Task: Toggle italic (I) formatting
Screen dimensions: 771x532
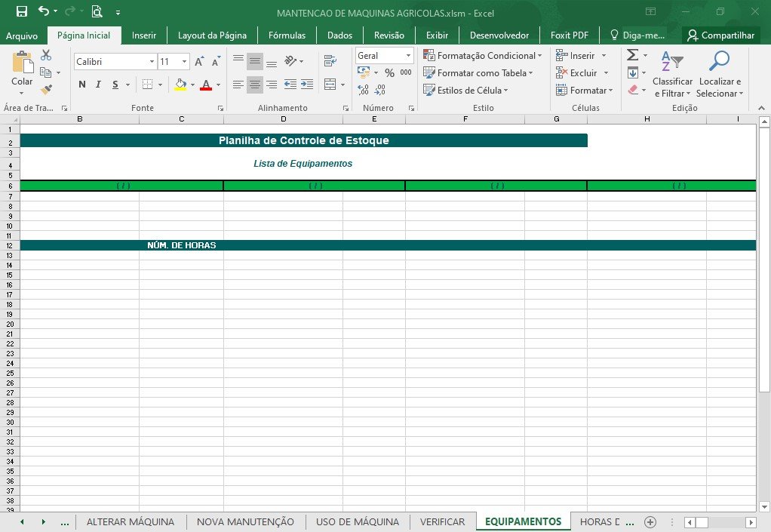Action: [x=98, y=85]
